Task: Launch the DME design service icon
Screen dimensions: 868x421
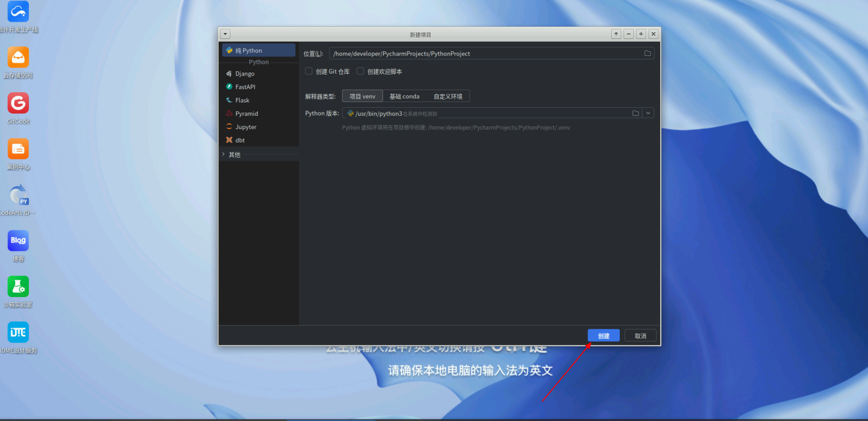Action: click(x=18, y=332)
